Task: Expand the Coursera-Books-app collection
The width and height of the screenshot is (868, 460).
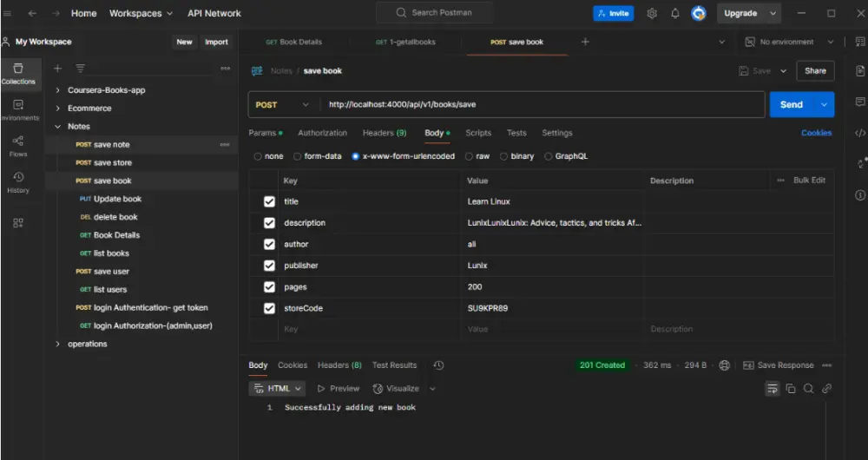Action: 58,90
